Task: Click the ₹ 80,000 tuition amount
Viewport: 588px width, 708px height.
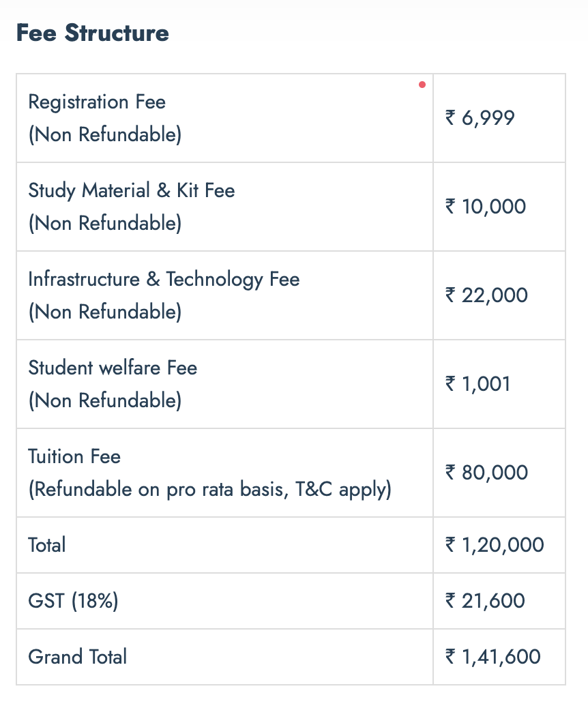Action: 486,473
